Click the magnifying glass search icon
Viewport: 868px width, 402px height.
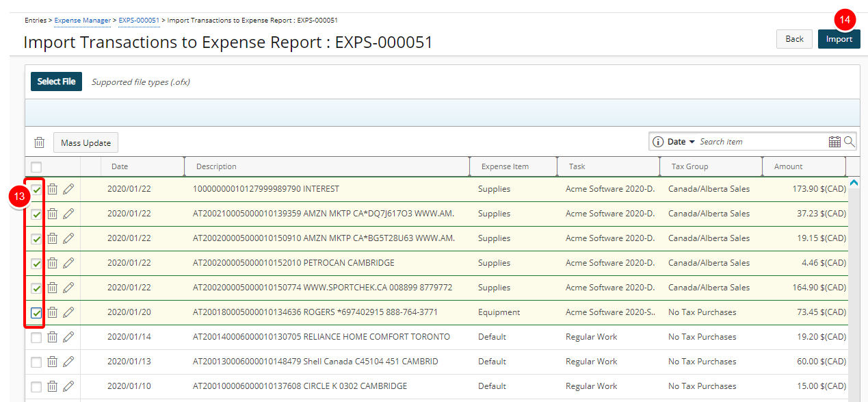click(850, 142)
